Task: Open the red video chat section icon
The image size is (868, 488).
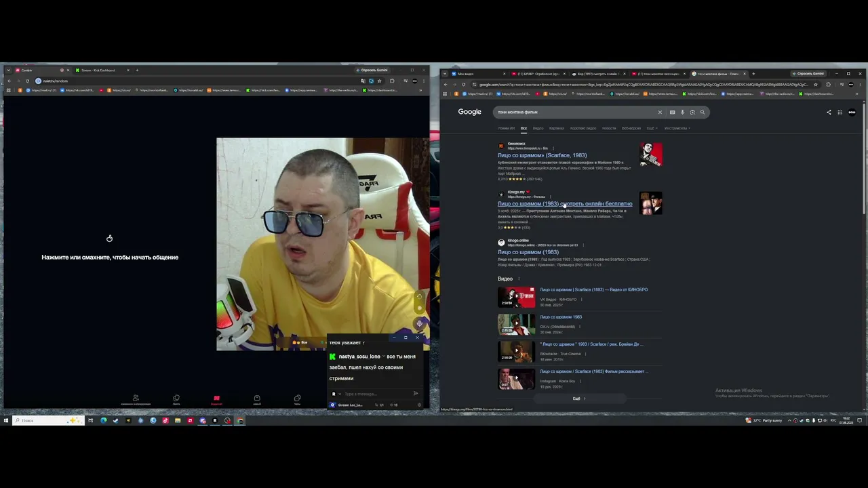Action: point(216,399)
